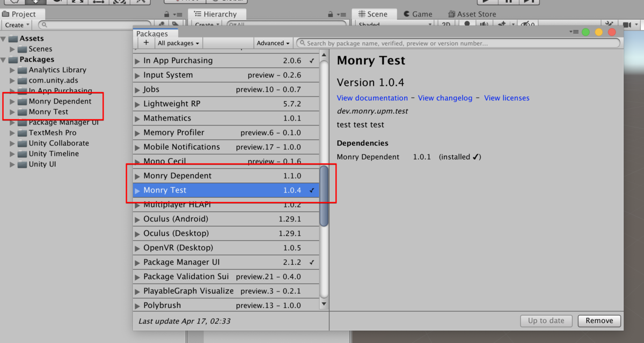Expand the Lightweight RP package versions
Viewport: 644px width, 343px height.
pos(138,104)
